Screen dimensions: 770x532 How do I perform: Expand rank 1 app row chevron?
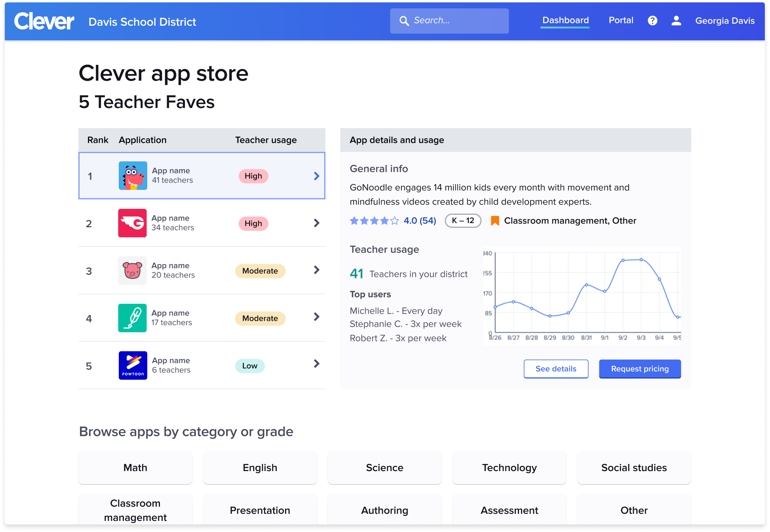coord(316,176)
